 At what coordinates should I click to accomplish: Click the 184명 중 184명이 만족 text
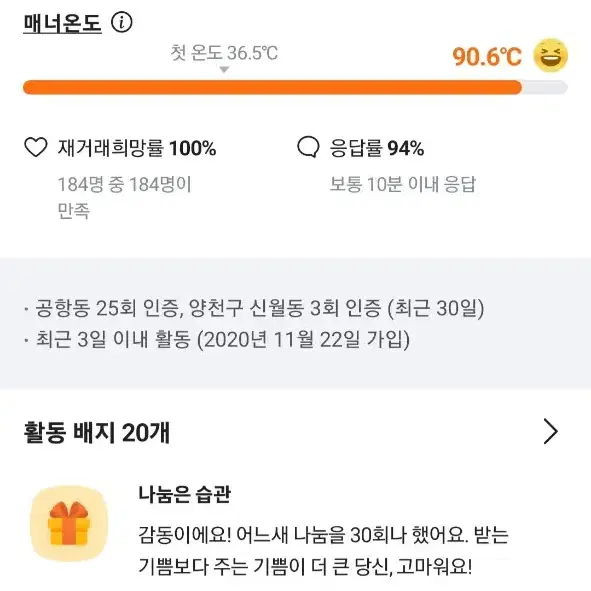point(125,198)
